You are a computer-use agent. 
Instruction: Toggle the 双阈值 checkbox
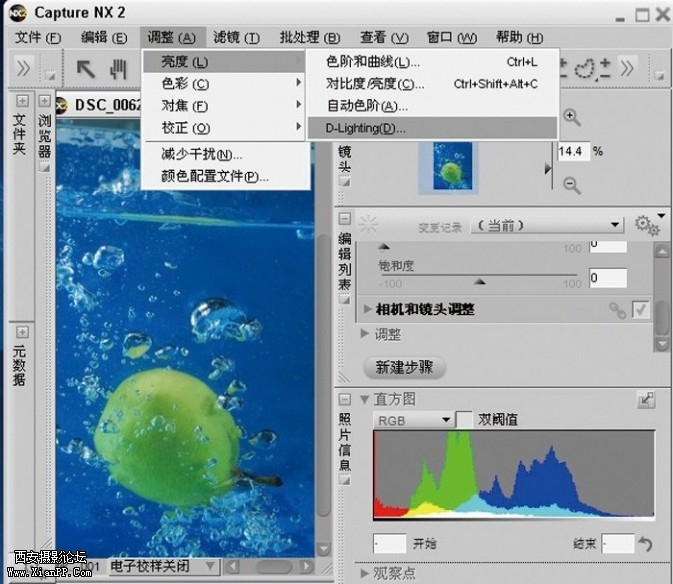(465, 420)
